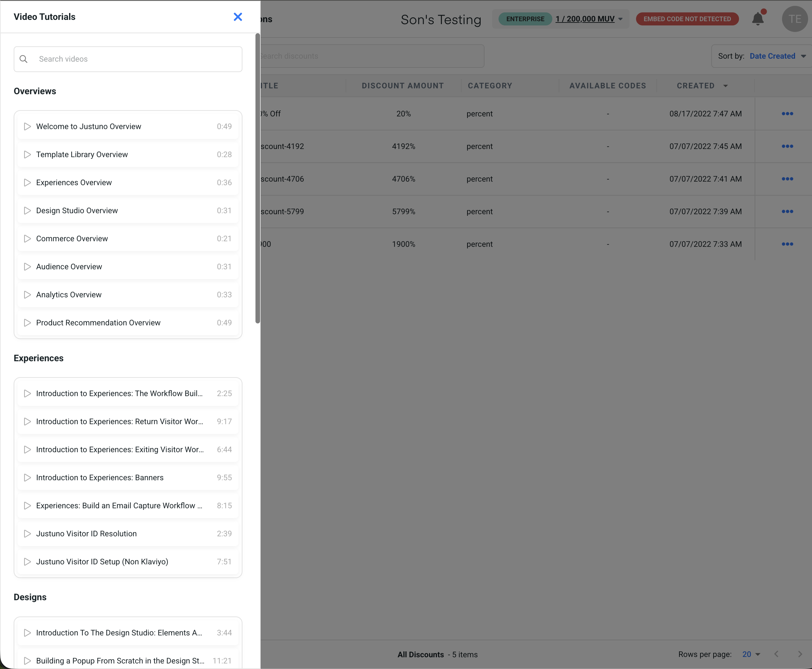Open the TE user avatar menu
Image resolution: width=812 pixels, height=669 pixels.
(795, 19)
